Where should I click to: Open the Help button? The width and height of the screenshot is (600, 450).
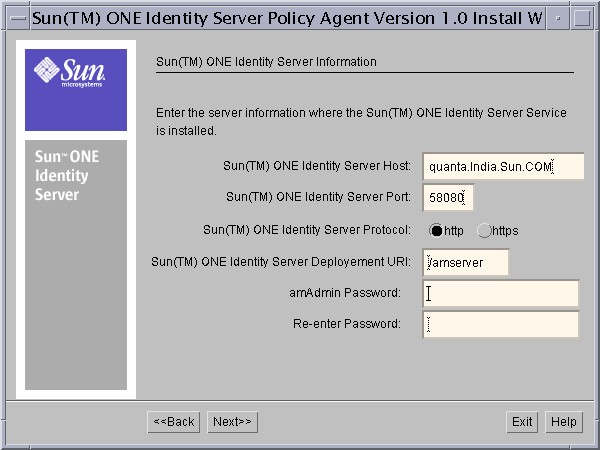[x=564, y=422]
